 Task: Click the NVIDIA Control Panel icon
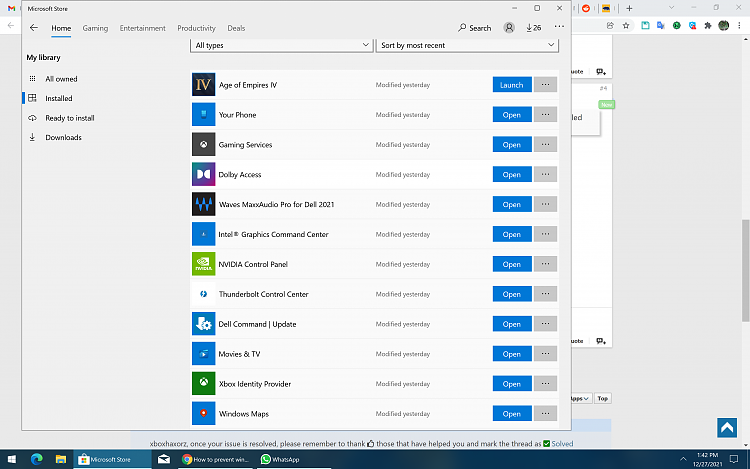pyautogui.click(x=203, y=264)
